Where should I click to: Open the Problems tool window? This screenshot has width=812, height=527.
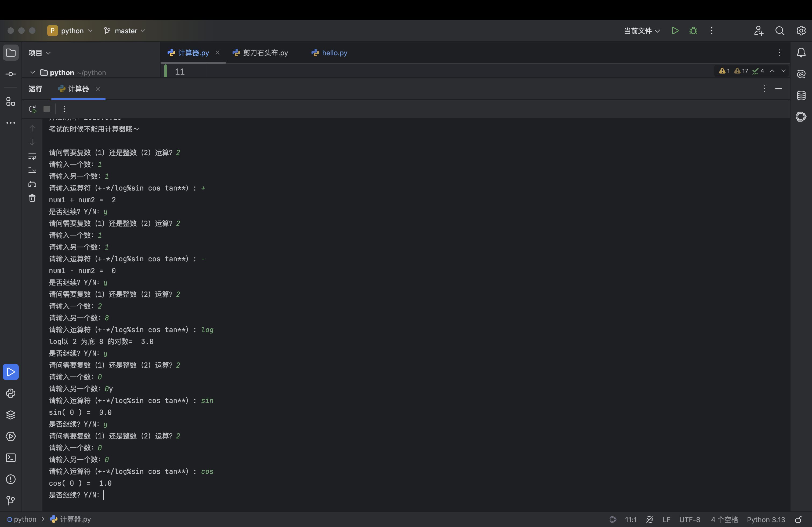[x=10, y=479]
